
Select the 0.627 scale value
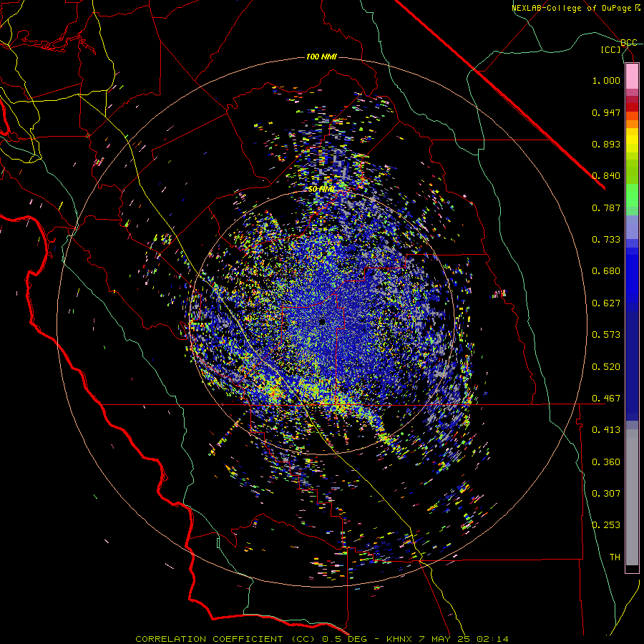pyautogui.click(x=606, y=303)
